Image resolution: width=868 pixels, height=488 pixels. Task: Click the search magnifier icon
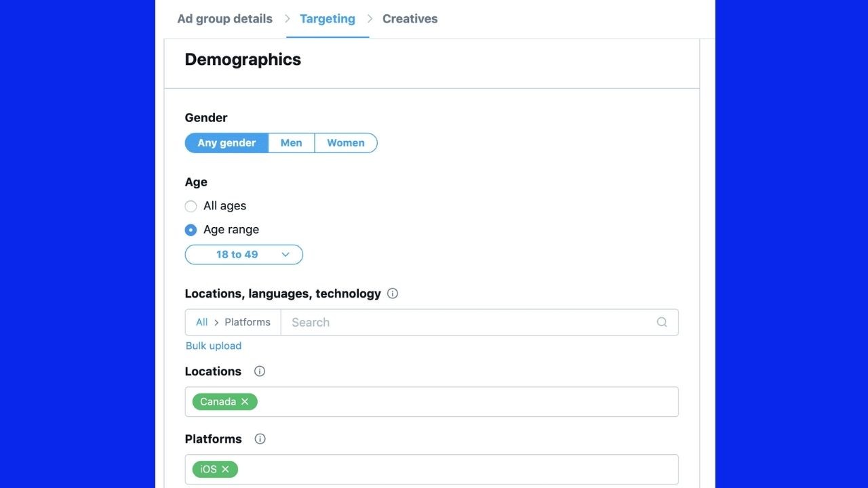pos(662,323)
